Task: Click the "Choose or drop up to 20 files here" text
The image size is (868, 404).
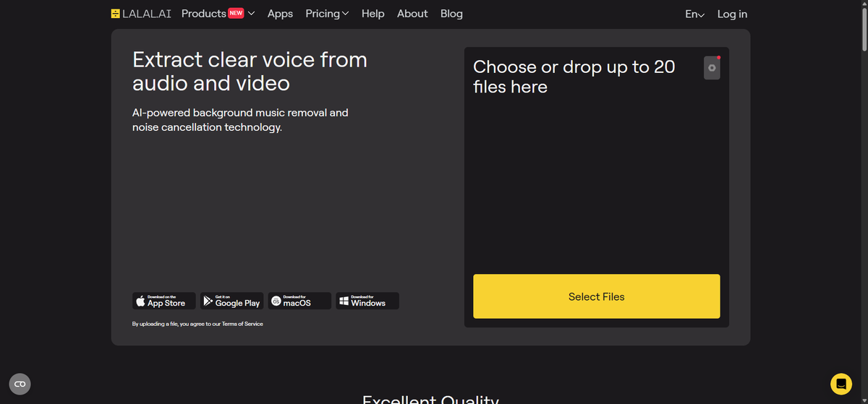Action: [x=574, y=77]
